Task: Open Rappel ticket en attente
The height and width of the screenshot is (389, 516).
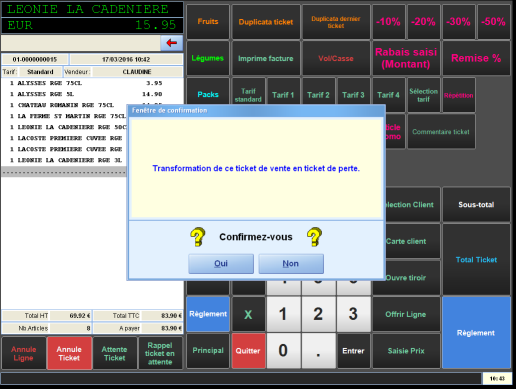Action: pos(160,353)
